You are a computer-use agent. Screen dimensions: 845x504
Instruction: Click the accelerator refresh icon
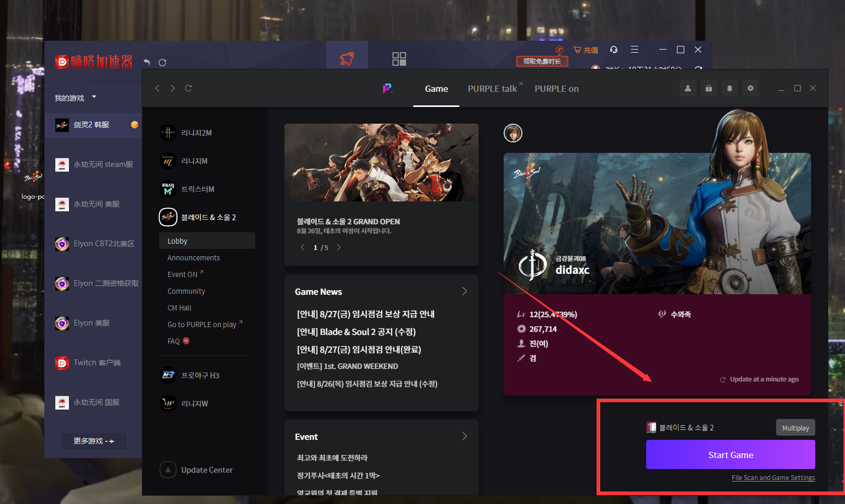tap(162, 62)
